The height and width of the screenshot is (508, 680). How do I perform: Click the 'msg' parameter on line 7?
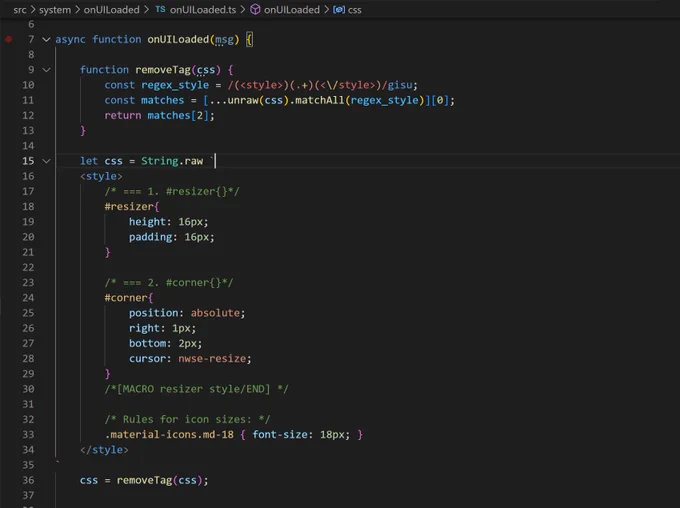tap(224, 39)
